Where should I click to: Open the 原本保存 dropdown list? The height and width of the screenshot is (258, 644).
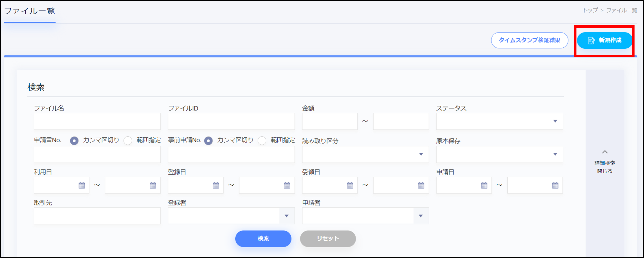499,154
